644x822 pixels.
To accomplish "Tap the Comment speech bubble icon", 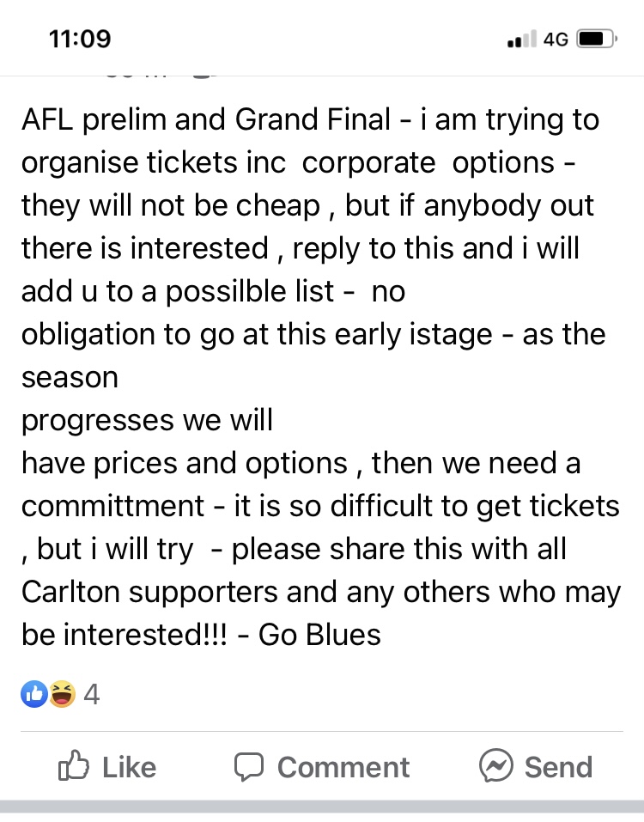I will tap(248, 765).
